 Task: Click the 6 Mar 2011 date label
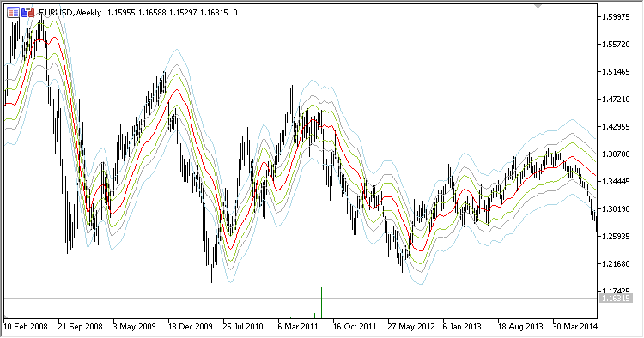[x=298, y=327]
